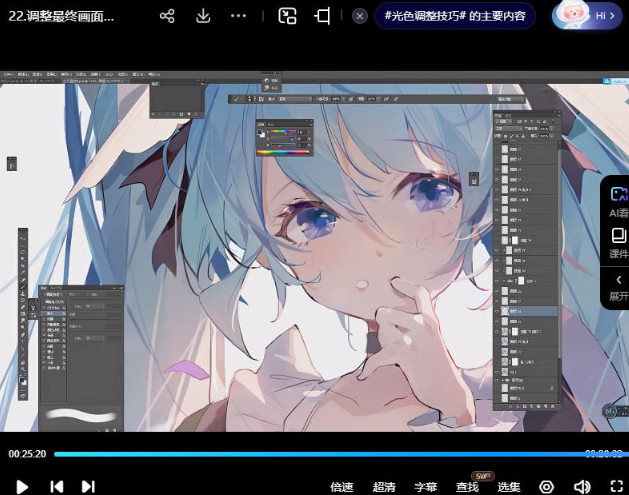Open the 倍速 playback speed menu
Viewport: 629px width, 495px height.
coord(341,487)
